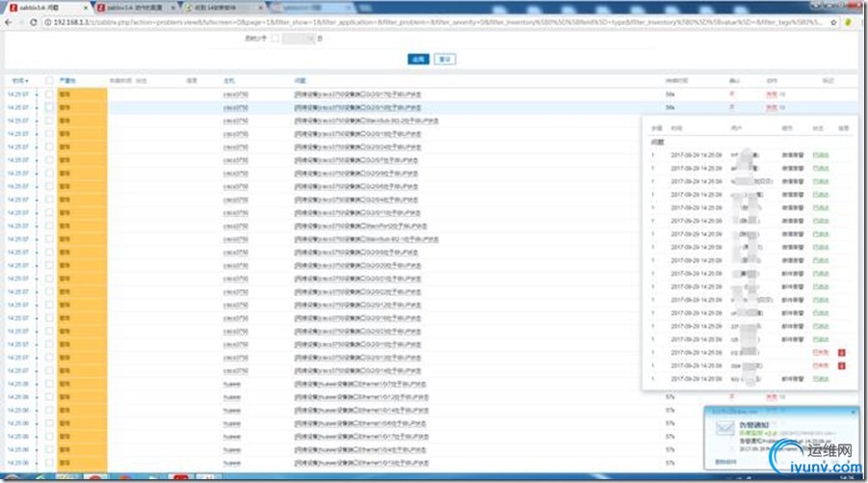Image resolution: width=868 pixels, height=483 pixels.
Task: Toggle the filter checkbox above the apply button
Action: (276, 39)
